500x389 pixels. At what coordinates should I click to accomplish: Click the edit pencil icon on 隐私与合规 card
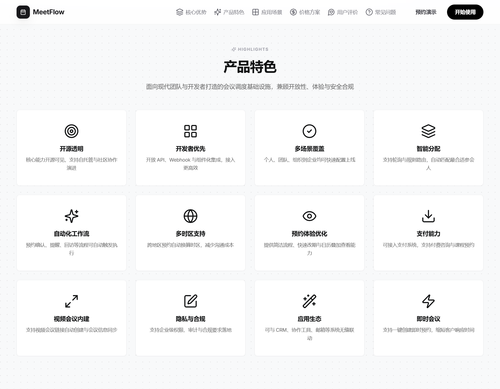(190, 301)
